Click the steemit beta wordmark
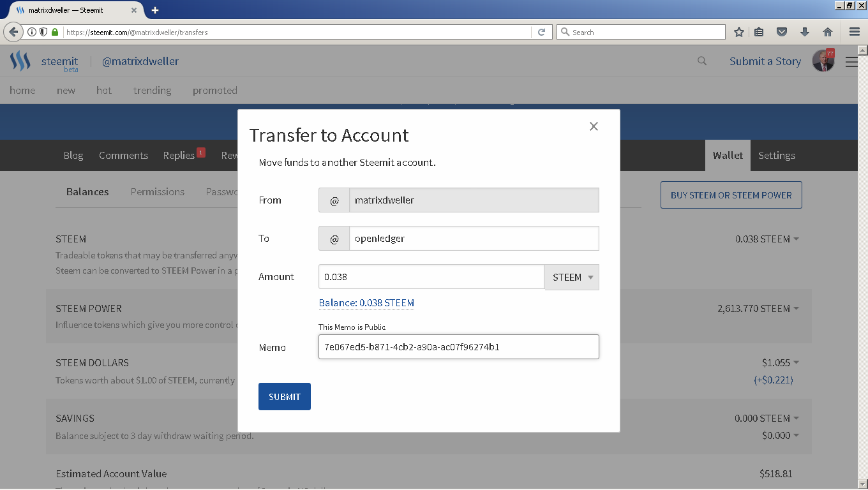This screenshot has height=490, width=868. click(x=59, y=63)
